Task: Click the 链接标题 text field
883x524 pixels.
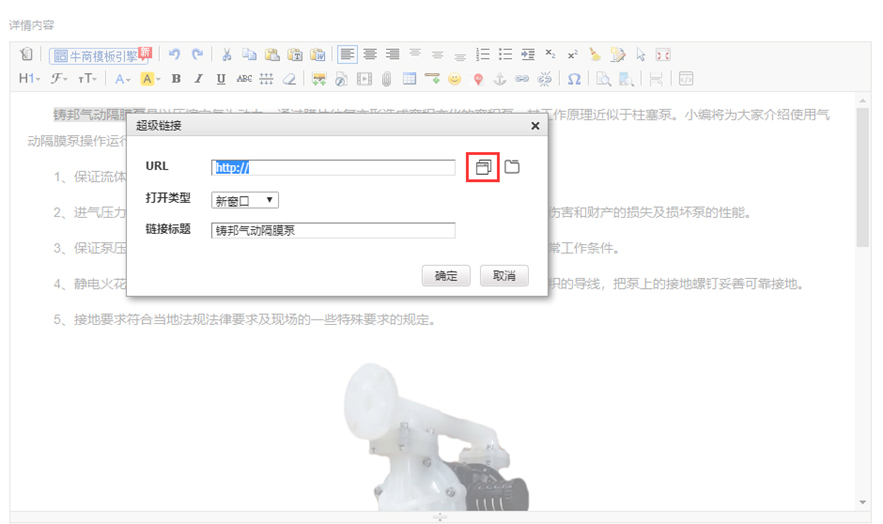Action: tap(333, 230)
